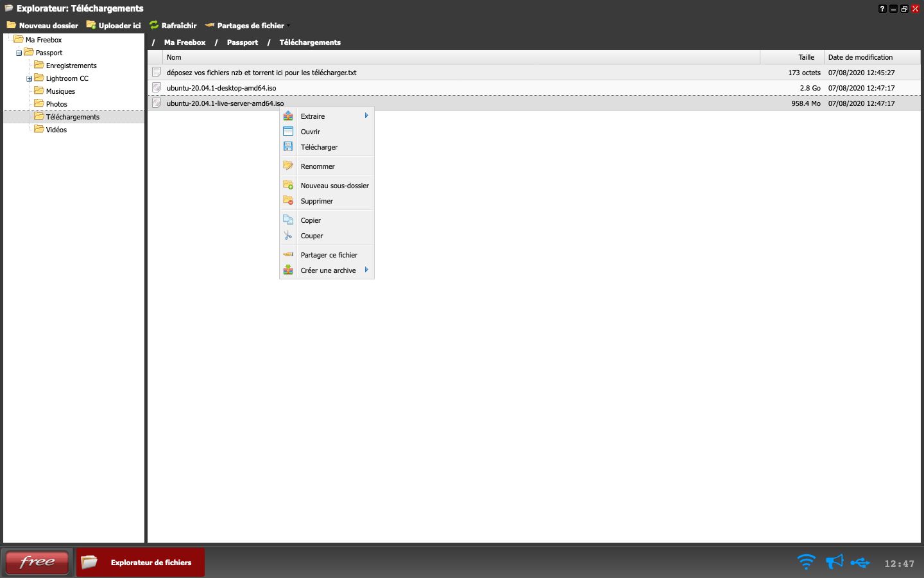Choose Nouveau sous-dossier from context menu
This screenshot has width=924, height=578.
pos(327,186)
